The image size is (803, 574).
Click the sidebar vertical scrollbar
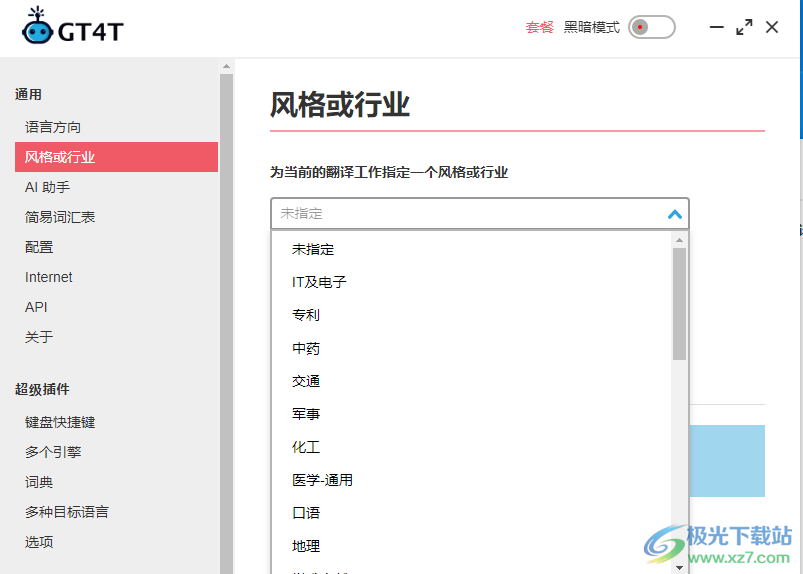pyautogui.click(x=226, y=324)
